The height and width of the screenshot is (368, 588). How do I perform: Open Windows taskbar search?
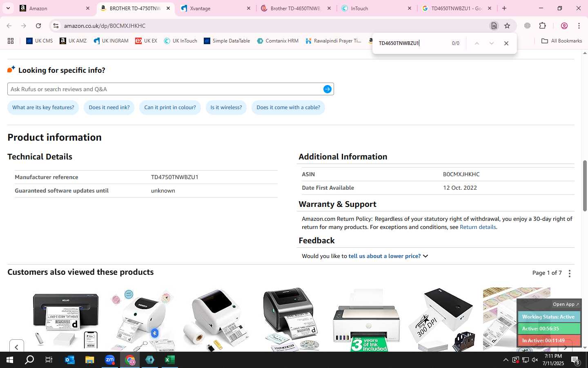pyautogui.click(x=29, y=360)
